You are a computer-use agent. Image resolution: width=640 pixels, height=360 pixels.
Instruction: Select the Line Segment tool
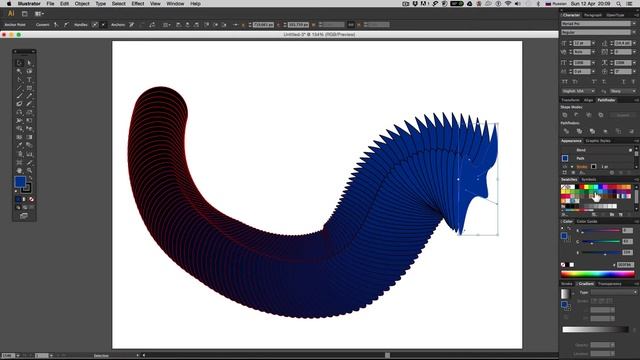coord(19,88)
